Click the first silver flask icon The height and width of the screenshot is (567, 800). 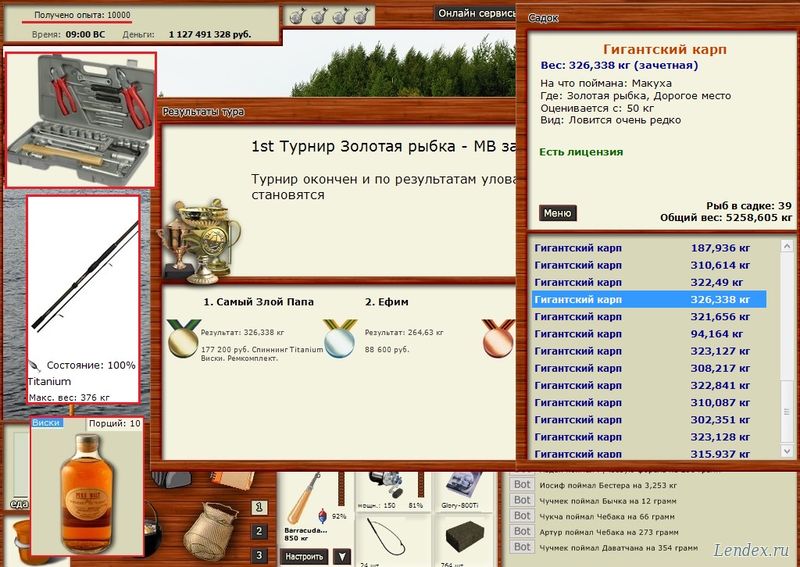coord(296,16)
